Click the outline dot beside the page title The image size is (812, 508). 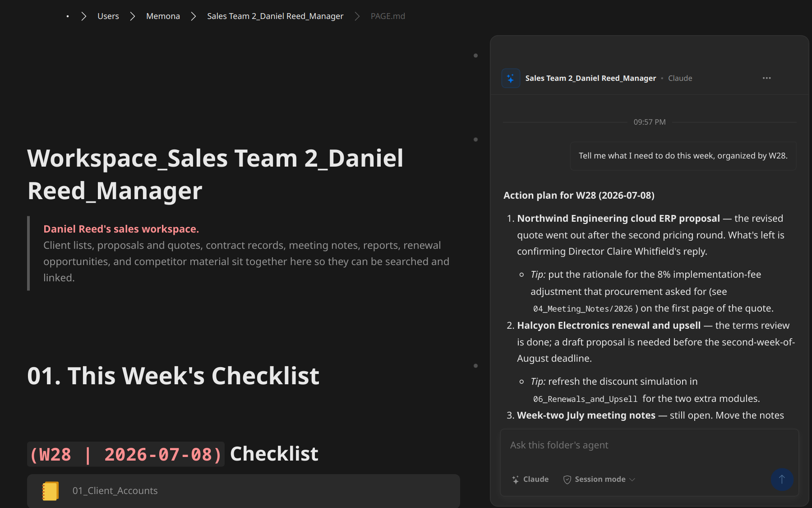475,140
